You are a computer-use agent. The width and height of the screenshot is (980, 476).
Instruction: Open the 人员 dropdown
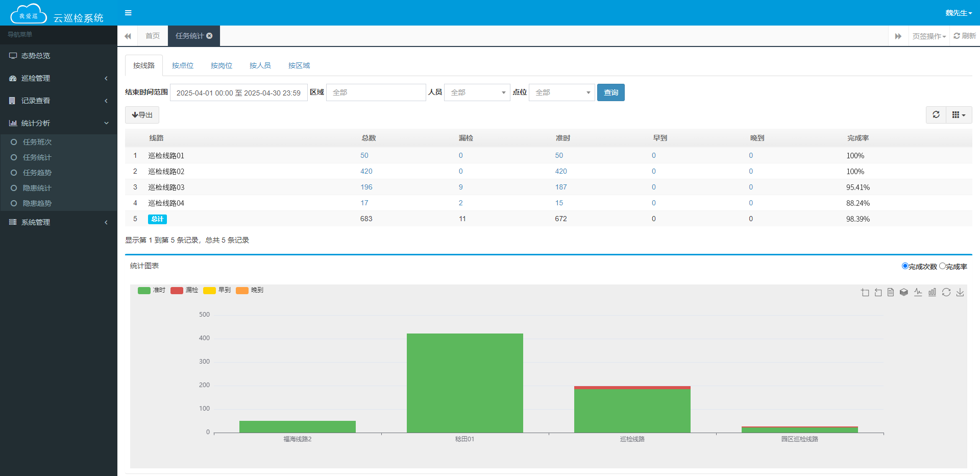tap(477, 92)
